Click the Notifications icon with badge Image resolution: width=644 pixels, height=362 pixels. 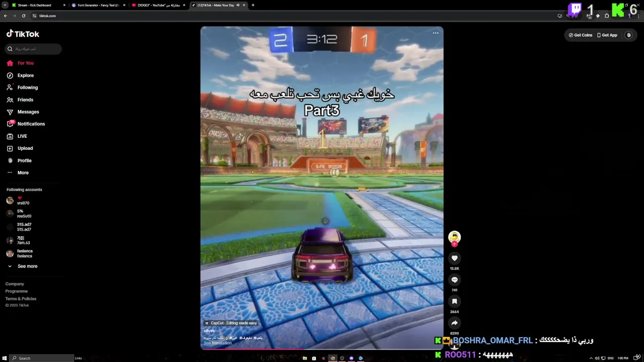pos(10,124)
